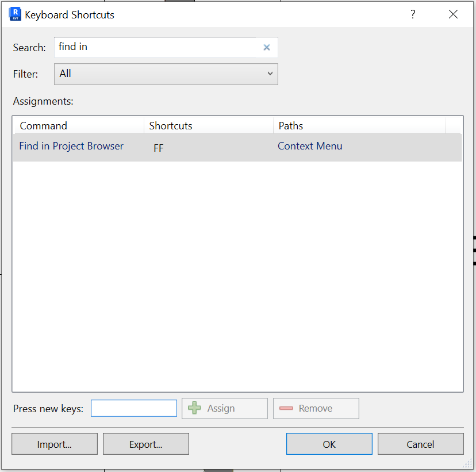476x472 pixels.
Task: Sort by the Shortcuts column header
Action: pyautogui.click(x=170, y=125)
